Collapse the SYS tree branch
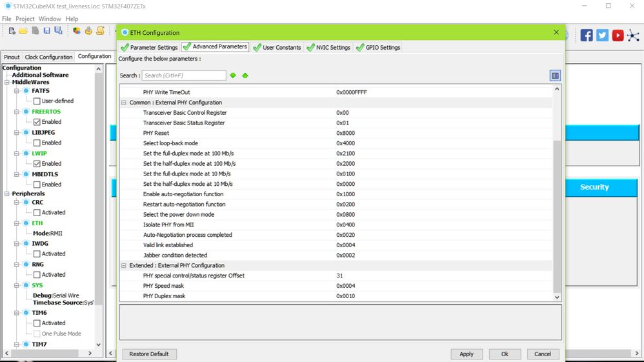The image size is (644, 362). coord(16,285)
